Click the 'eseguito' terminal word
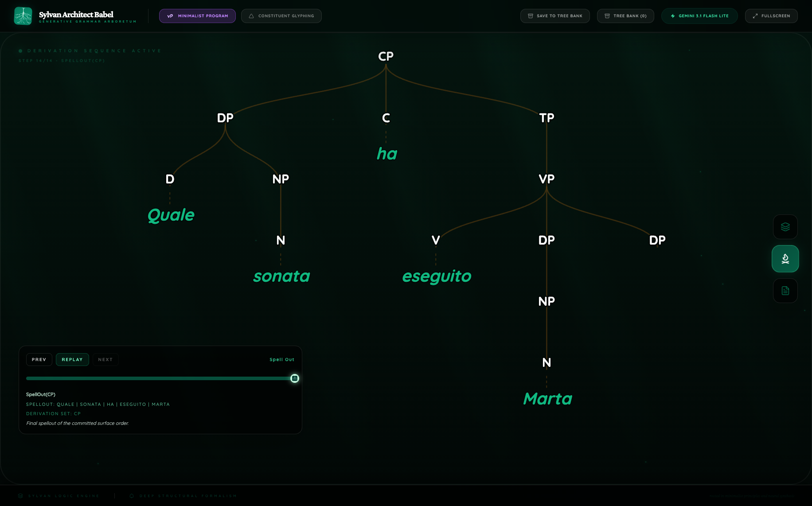The image size is (812, 506). [x=437, y=276]
